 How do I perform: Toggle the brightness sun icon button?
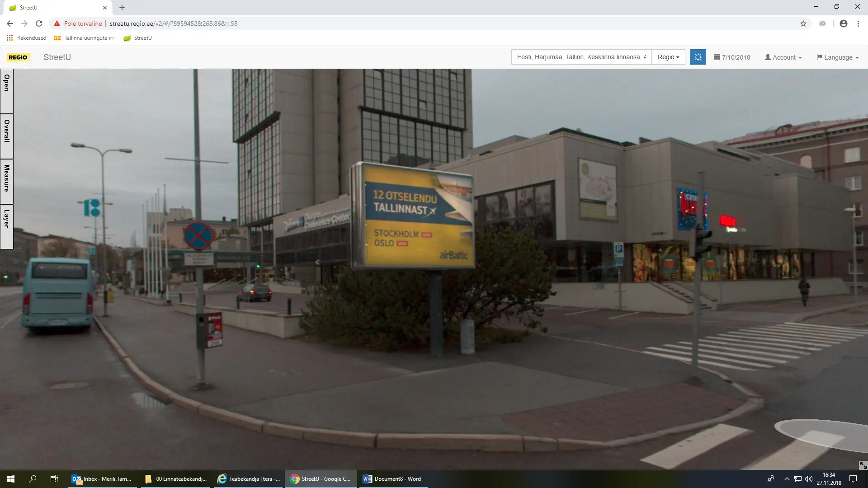[x=698, y=57]
